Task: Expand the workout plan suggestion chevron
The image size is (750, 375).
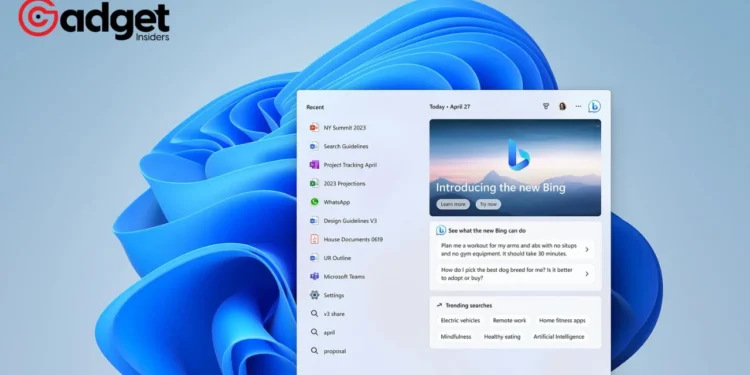Action: [x=587, y=250]
